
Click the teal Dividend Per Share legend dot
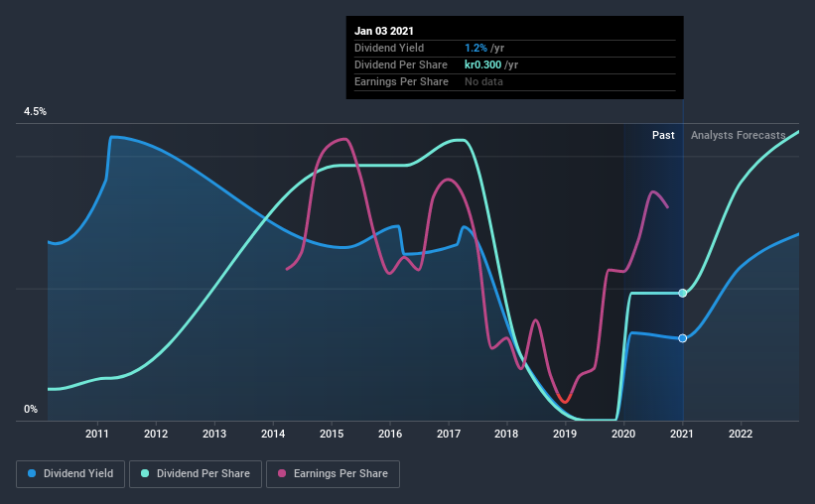click(x=145, y=473)
